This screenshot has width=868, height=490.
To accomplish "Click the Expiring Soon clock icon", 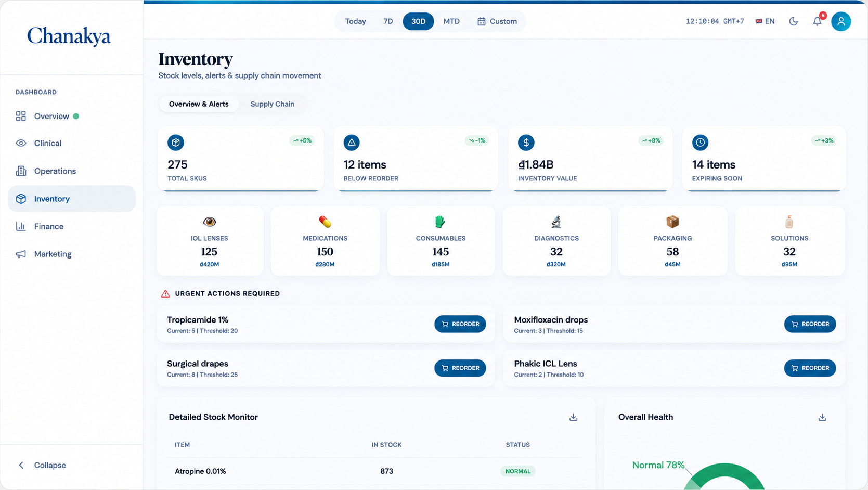I will pos(700,143).
